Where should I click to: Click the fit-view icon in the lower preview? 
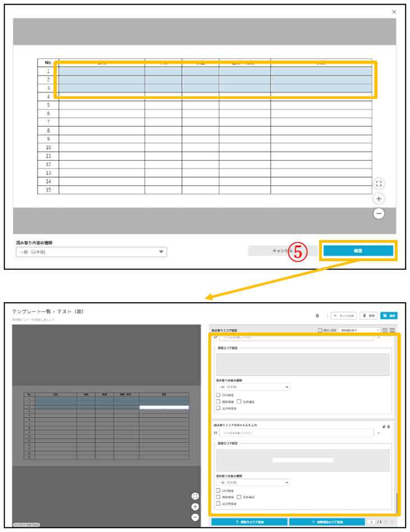tap(195, 496)
